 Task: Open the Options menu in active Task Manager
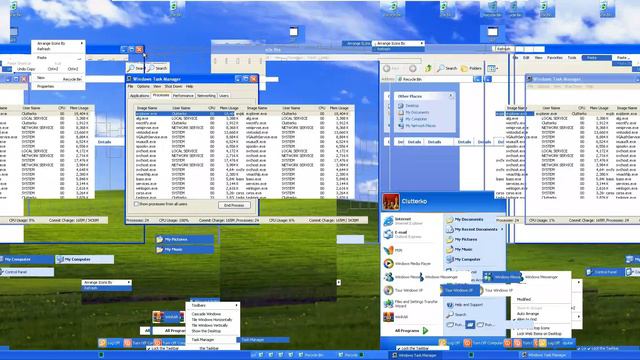point(143,87)
